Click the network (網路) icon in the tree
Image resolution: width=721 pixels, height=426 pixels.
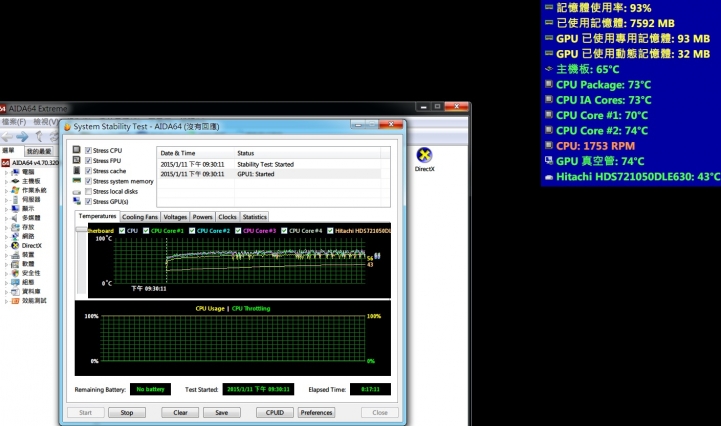tap(15, 236)
